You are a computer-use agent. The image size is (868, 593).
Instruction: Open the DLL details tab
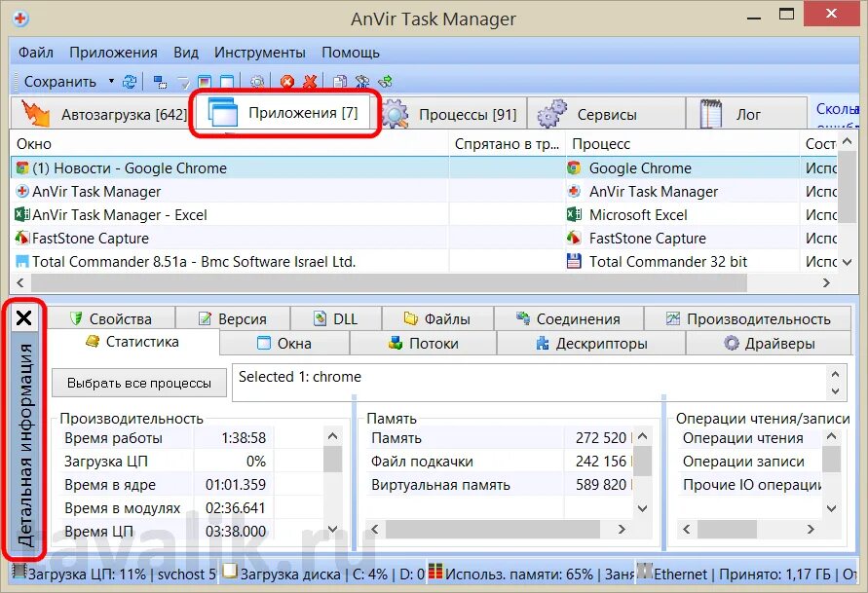[x=335, y=318]
